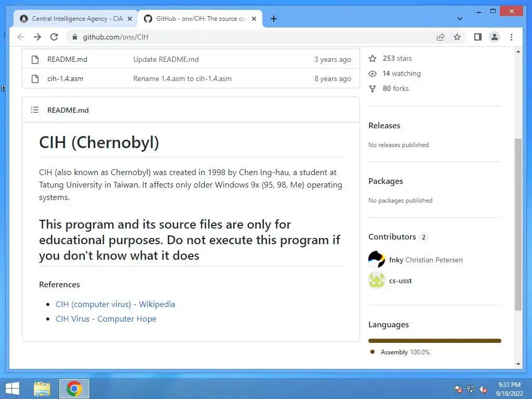Expand the tab search chevron

(460, 19)
